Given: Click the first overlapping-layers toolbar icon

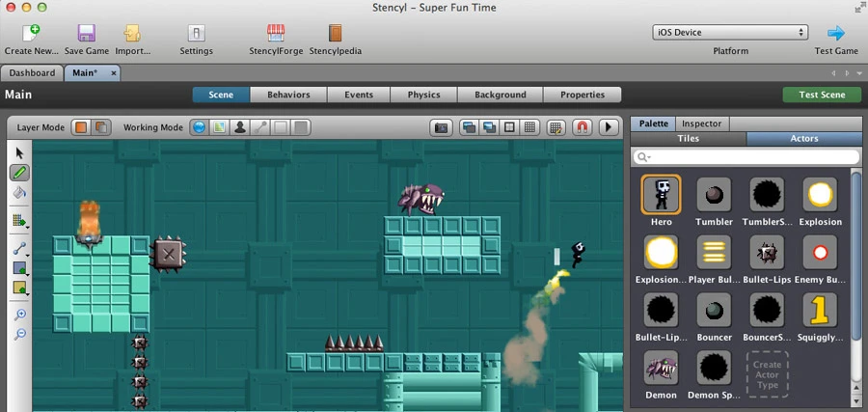Looking at the screenshot, I should coord(469,127).
